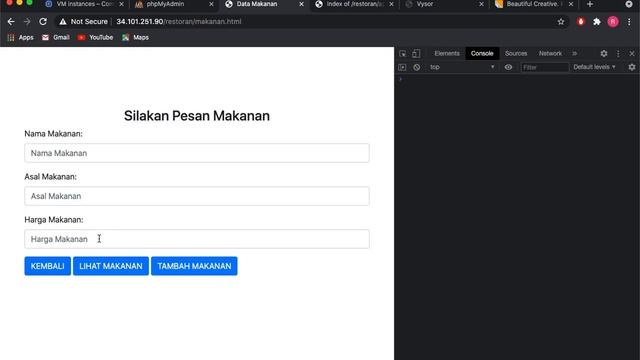This screenshot has height=360, width=640.
Task: Close the Vysor tab
Action: pos(481,4)
